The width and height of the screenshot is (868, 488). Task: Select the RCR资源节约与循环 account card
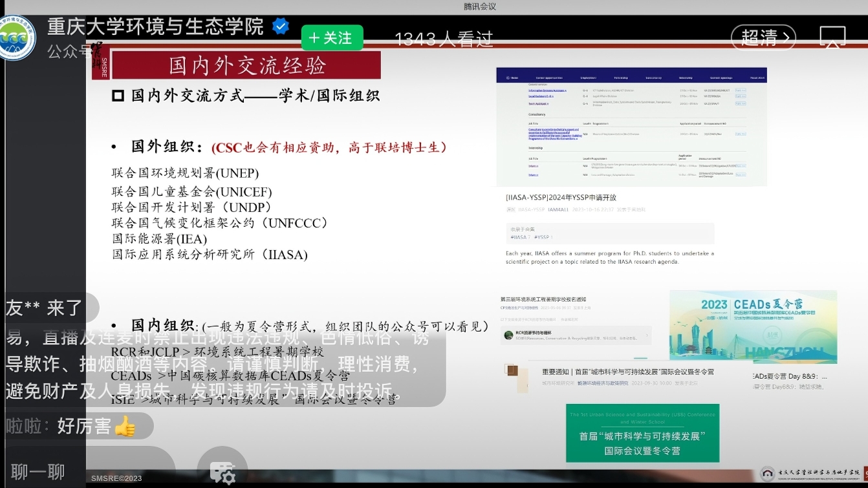point(576,335)
